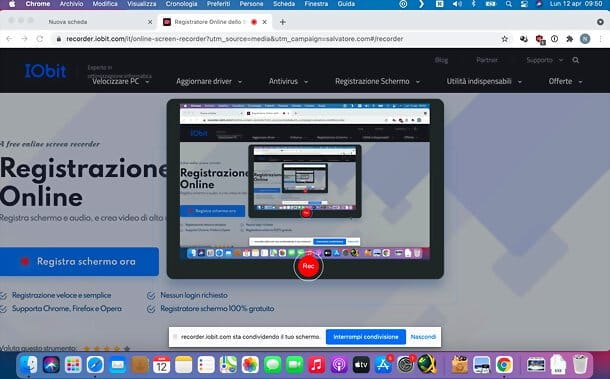Close the Nuova scheda tab
Image resolution: width=610 pixels, height=379 pixels.
pos(150,22)
